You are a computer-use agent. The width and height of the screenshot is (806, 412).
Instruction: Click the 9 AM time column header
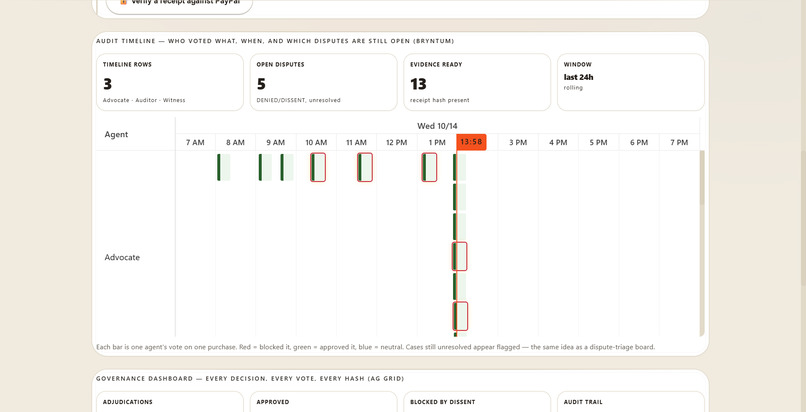(x=276, y=142)
